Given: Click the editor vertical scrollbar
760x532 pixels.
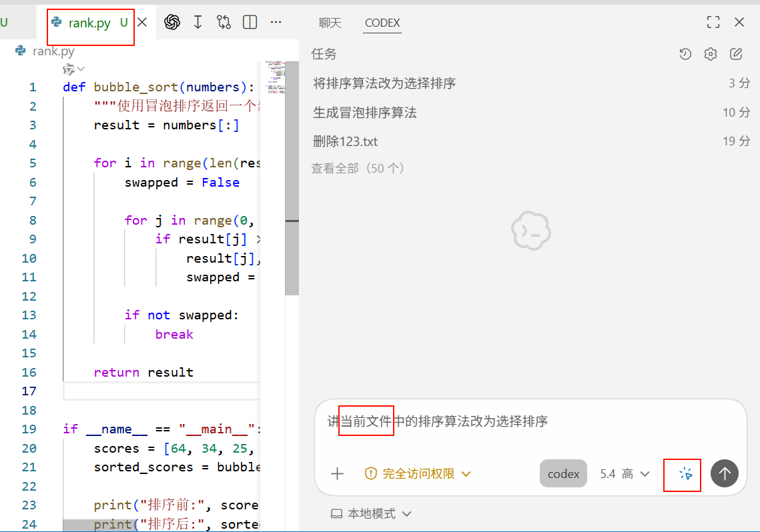Looking at the screenshot, I should click(292, 178).
